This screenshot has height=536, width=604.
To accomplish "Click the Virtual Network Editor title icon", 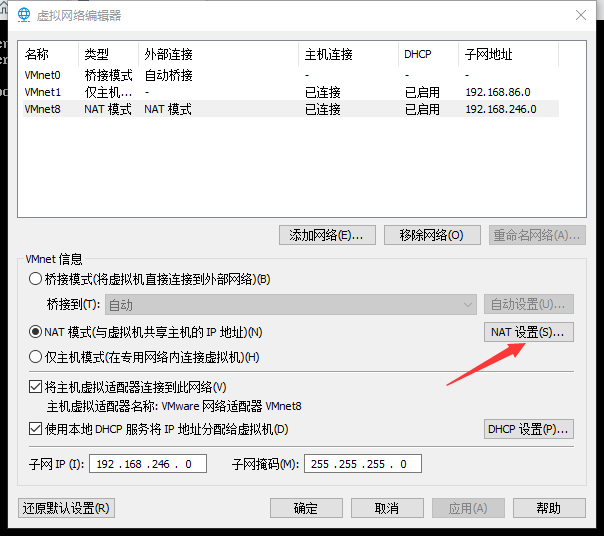I will tap(20, 15).
